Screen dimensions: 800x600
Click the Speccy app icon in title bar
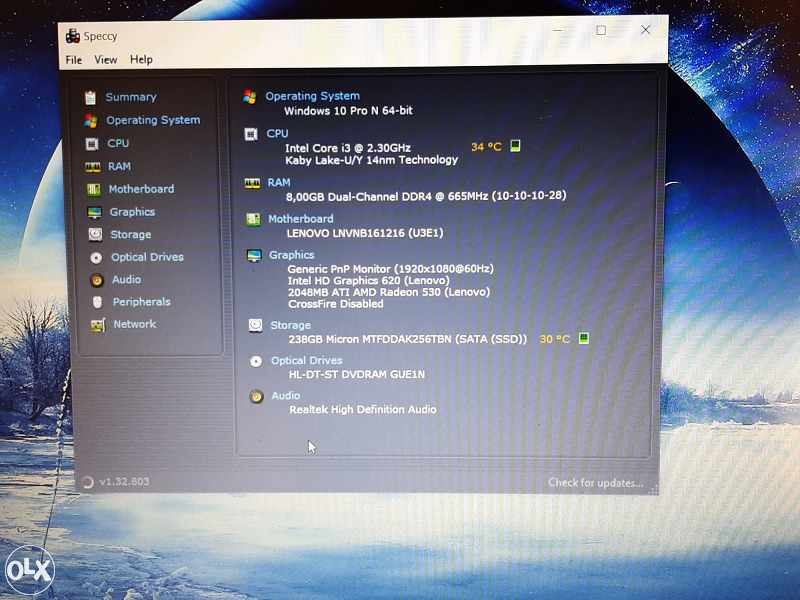[x=73, y=36]
